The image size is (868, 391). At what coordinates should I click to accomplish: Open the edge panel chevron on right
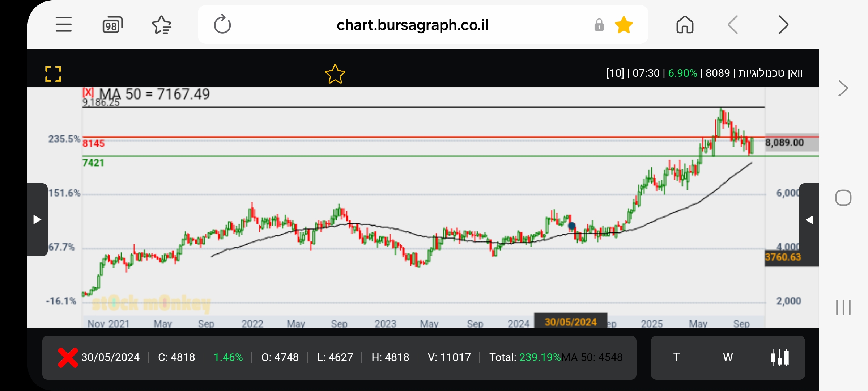point(843,88)
